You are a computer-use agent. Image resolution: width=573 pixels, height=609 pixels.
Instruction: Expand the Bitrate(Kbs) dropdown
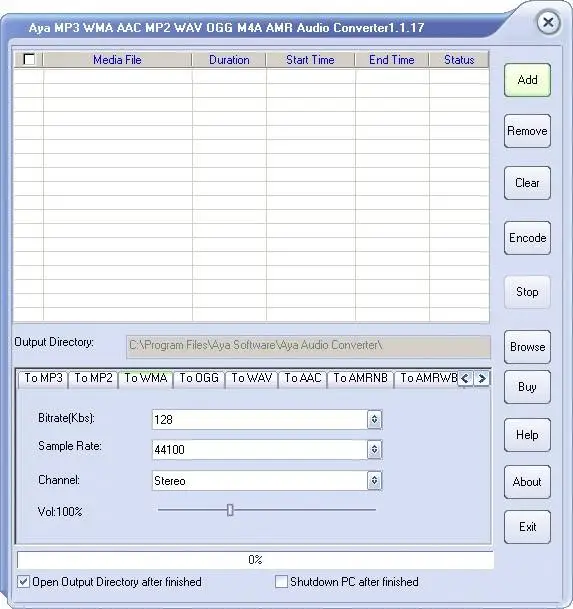(374, 419)
